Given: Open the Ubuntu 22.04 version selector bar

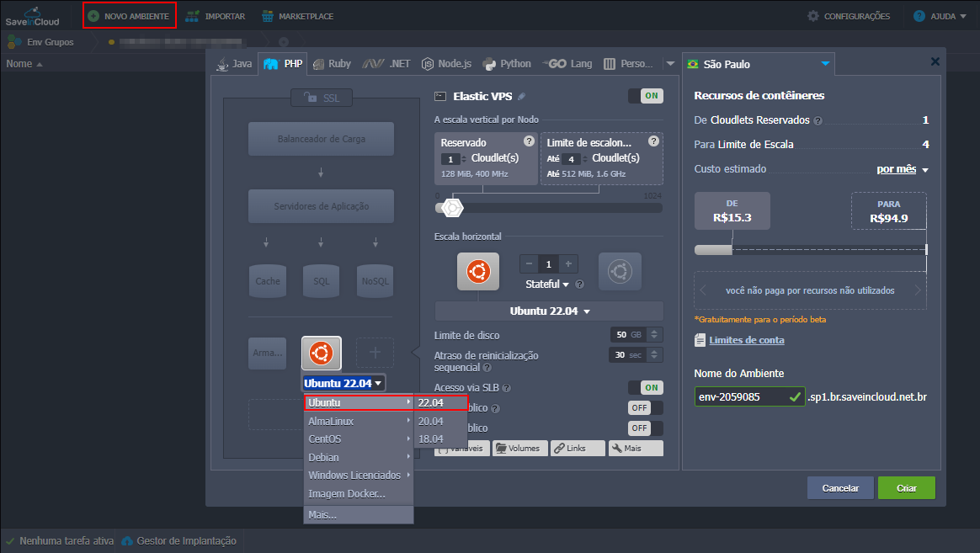Looking at the screenshot, I should [x=549, y=311].
